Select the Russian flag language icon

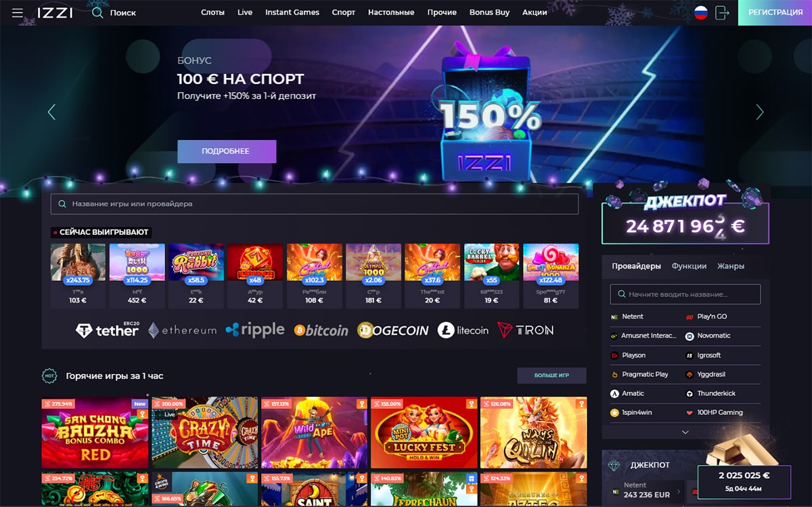[x=701, y=12]
